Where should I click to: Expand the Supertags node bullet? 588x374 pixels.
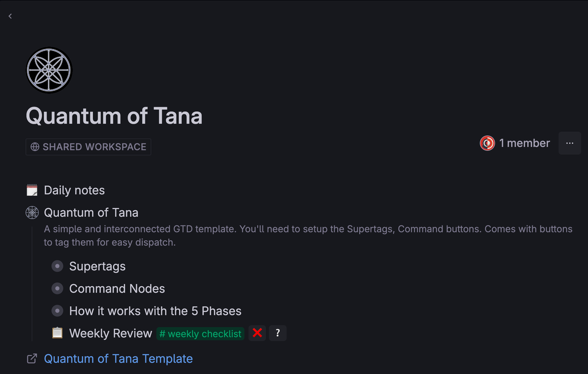[x=58, y=266]
